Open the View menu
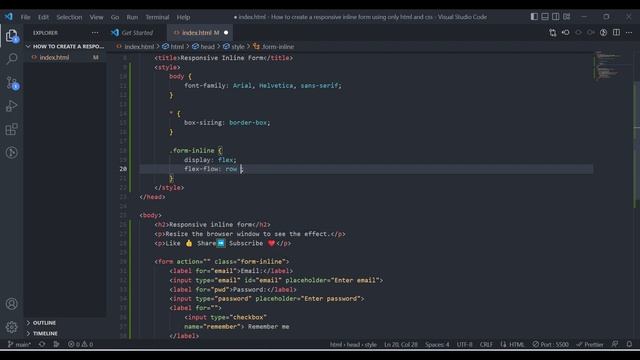Viewport: 640px width, 360px height. coord(96,17)
